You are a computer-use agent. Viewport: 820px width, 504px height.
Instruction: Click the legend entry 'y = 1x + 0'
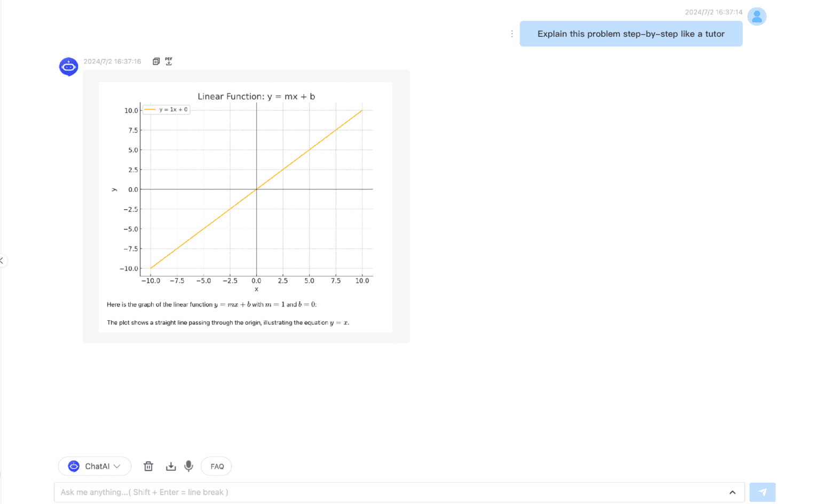tap(166, 109)
